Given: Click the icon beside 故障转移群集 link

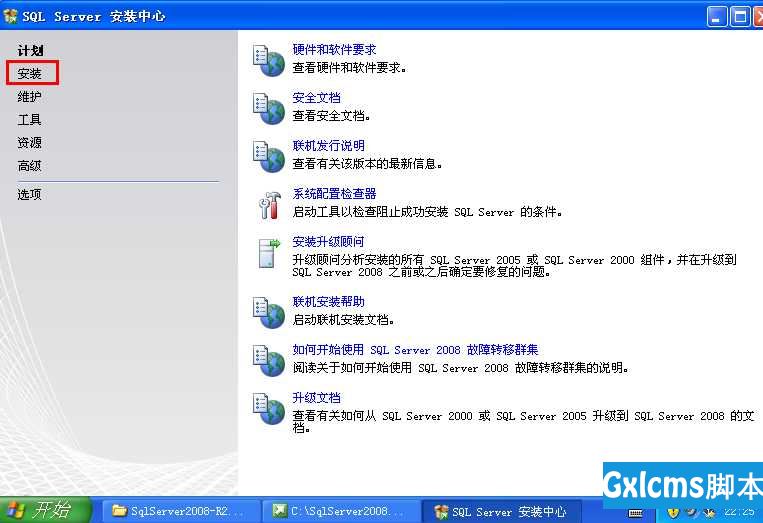Looking at the screenshot, I should click(x=269, y=361).
